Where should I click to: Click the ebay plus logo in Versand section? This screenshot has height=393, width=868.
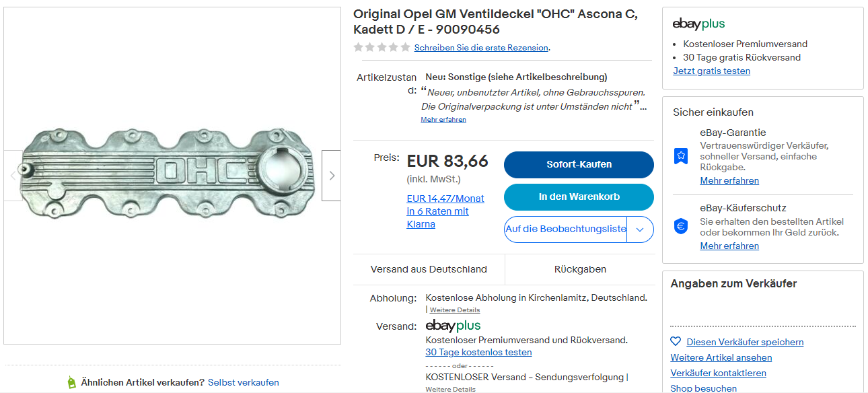coord(453,326)
